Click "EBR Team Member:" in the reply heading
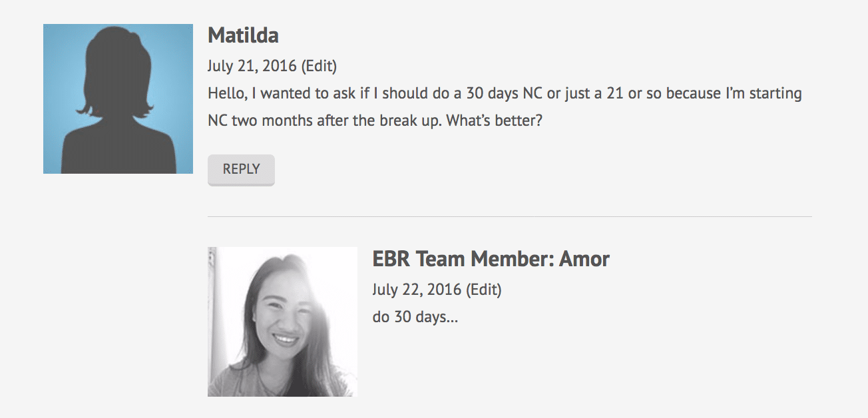This screenshot has width=868, height=418. [463, 258]
